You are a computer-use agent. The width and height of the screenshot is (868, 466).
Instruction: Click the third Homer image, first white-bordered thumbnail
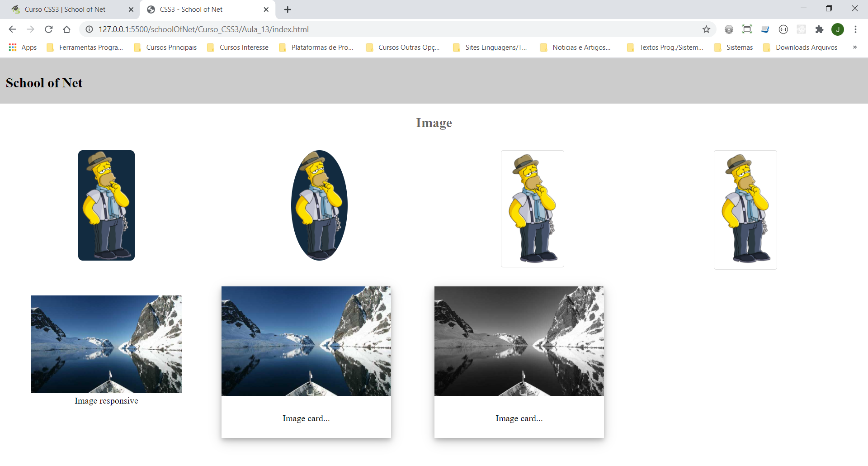pyautogui.click(x=533, y=209)
